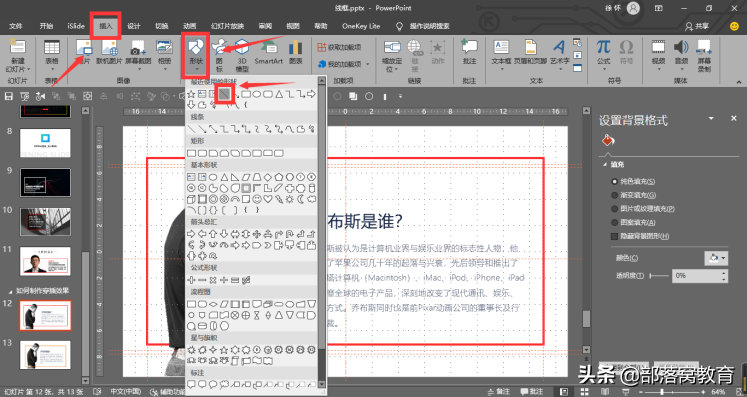Screen dimensions: 747x397
Task: Click the Chart (图表) icon
Action: [x=295, y=48]
